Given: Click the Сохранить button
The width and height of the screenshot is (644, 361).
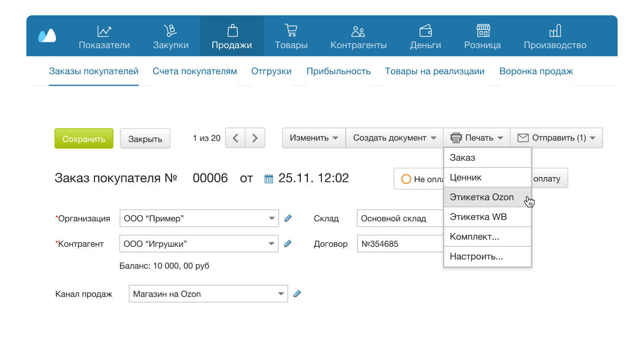Looking at the screenshot, I should [x=83, y=138].
